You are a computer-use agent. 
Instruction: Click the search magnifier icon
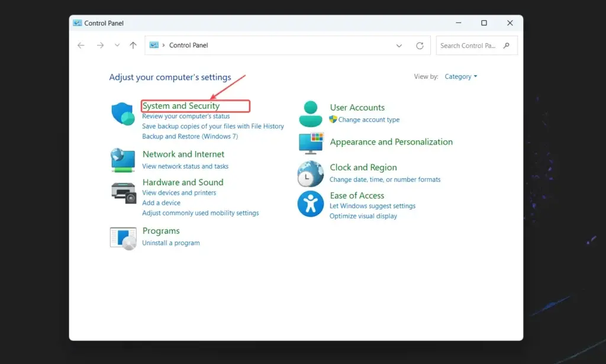click(x=507, y=45)
